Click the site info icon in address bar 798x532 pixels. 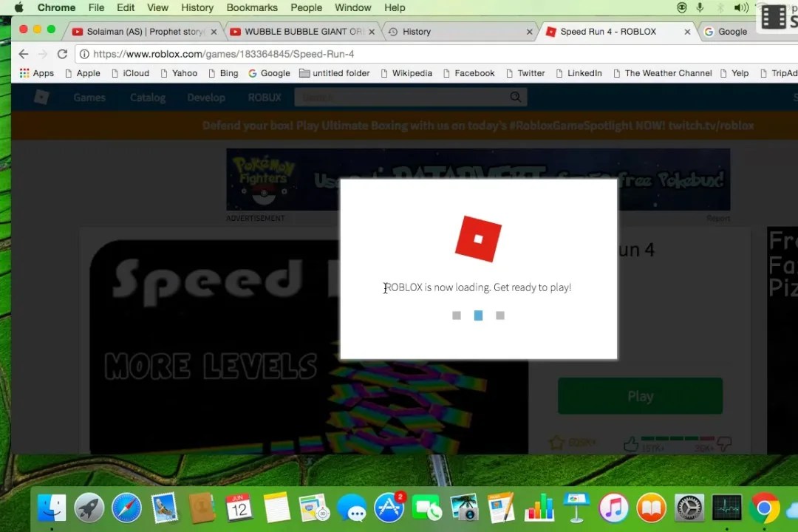[x=84, y=54]
